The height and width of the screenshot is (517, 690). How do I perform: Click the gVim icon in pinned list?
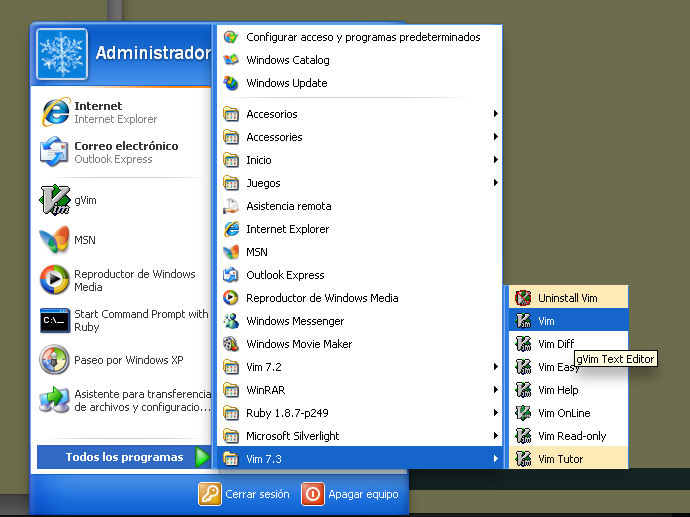pyautogui.click(x=54, y=200)
